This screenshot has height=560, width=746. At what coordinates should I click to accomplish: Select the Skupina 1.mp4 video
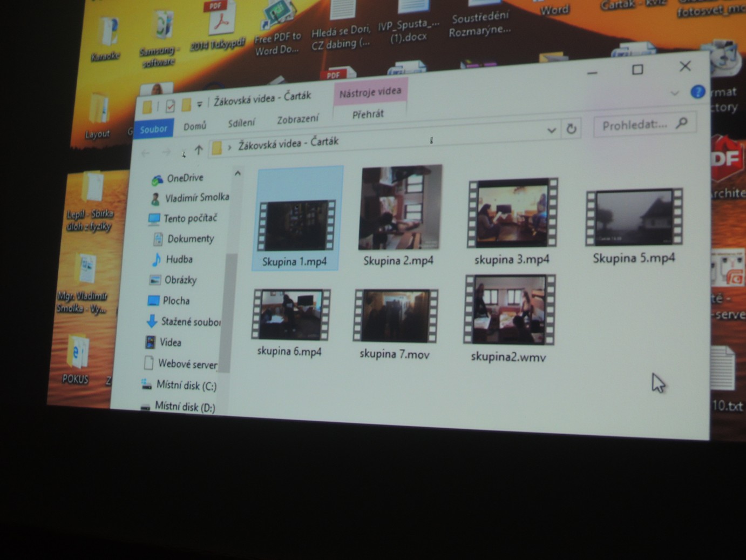pos(296,218)
